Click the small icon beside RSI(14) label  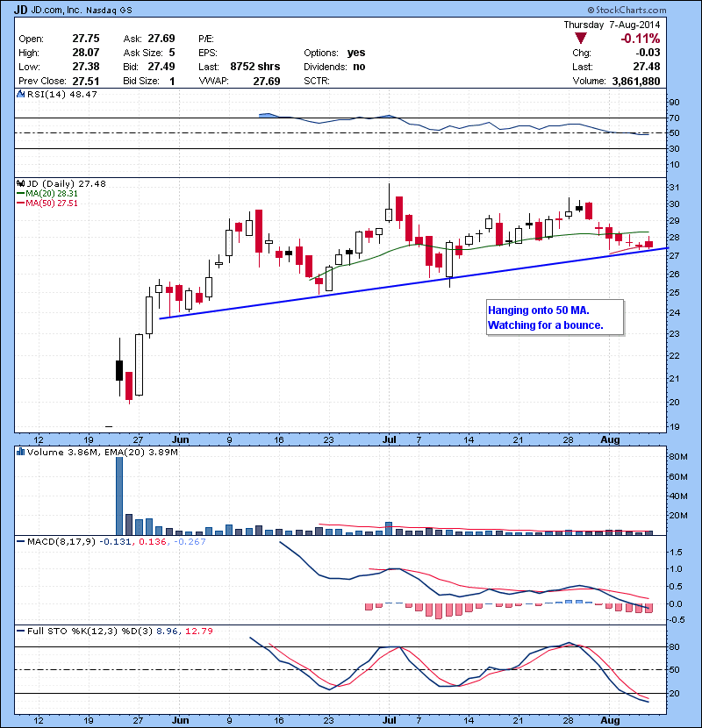coord(21,94)
